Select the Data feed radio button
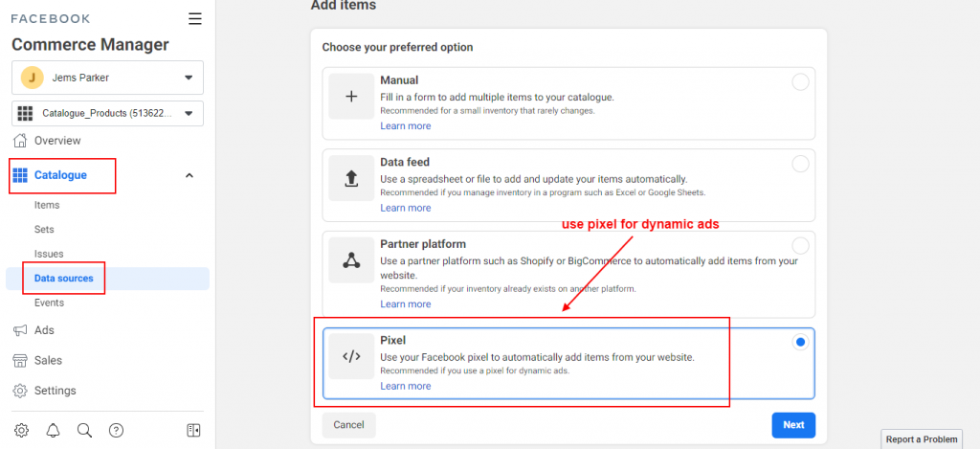980x449 pixels. click(800, 164)
